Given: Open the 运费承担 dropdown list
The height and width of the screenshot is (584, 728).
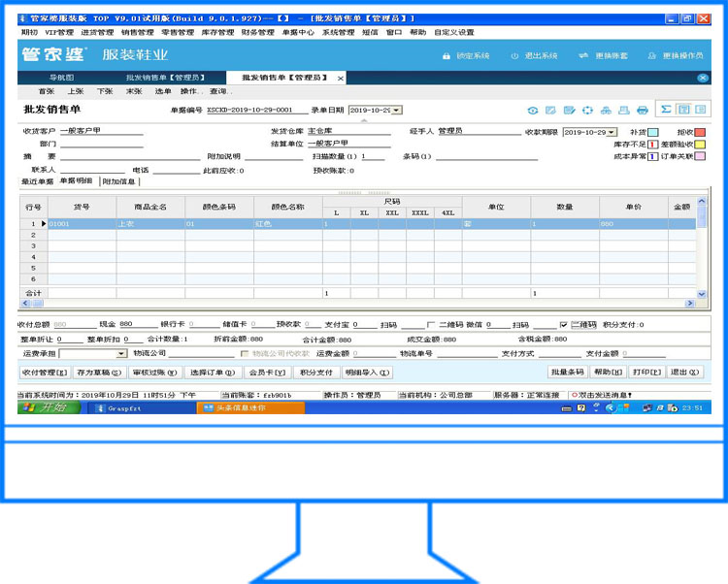Looking at the screenshot, I should pyautogui.click(x=121, y=354).
